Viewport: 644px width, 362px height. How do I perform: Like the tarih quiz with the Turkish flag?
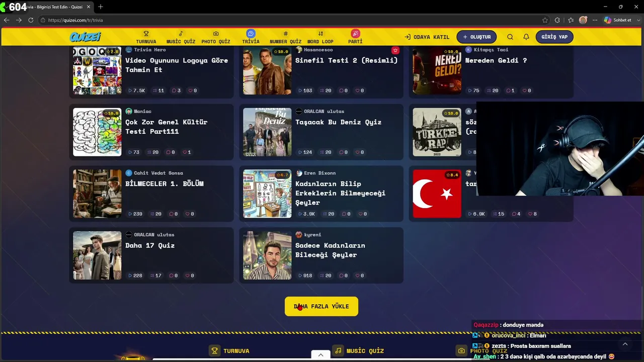point(531,214)
